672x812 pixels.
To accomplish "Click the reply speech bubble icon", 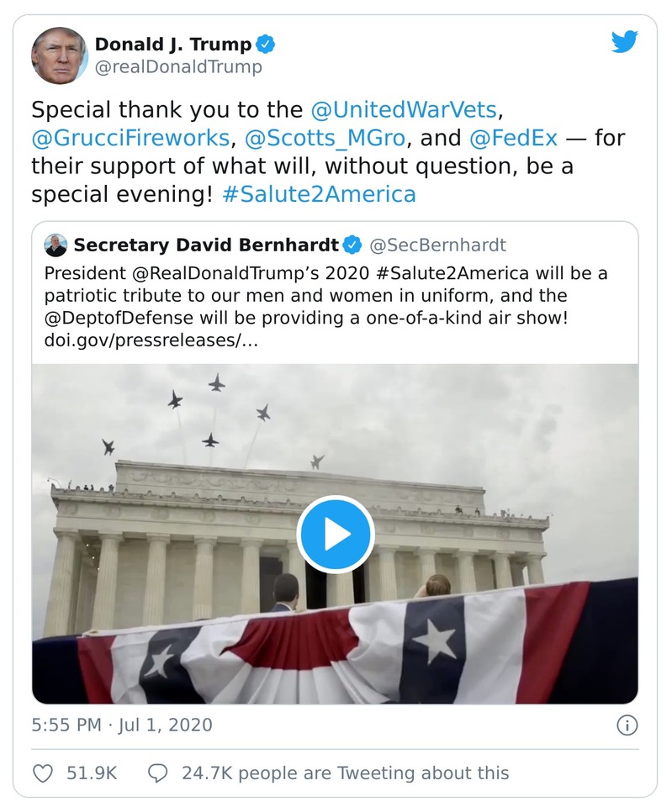I will (x=157, y=772).
